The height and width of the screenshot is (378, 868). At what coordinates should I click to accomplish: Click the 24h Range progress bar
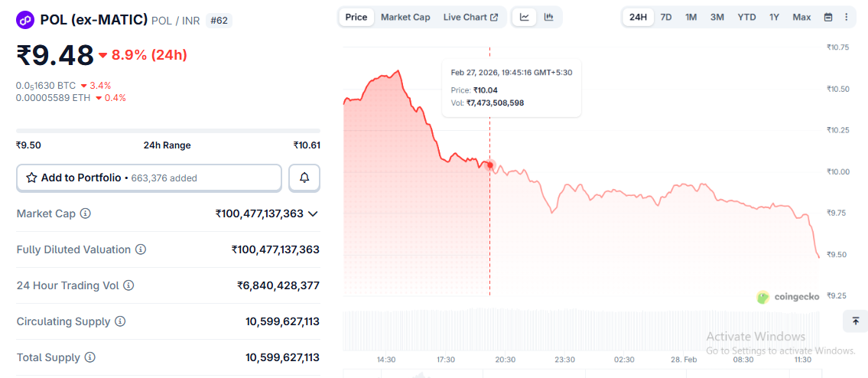[168, 131]
